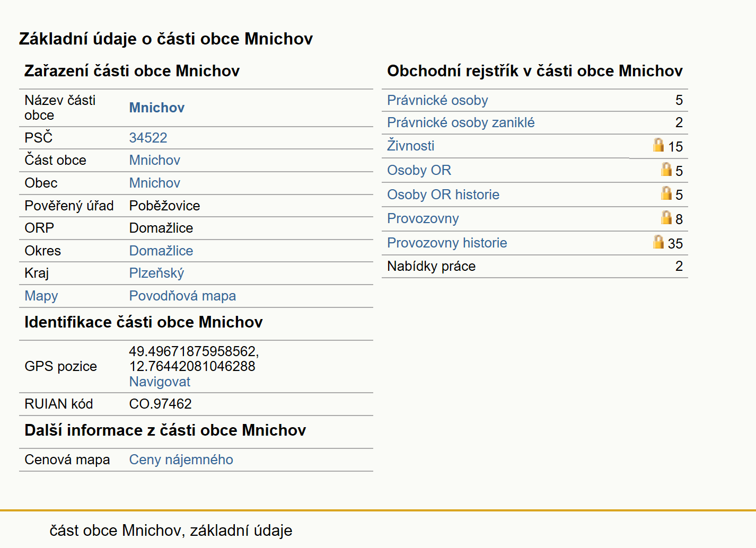This screenshot has width=756, height=548.
Task: Open Osoby OR historie link
Action: click(443, 195)
